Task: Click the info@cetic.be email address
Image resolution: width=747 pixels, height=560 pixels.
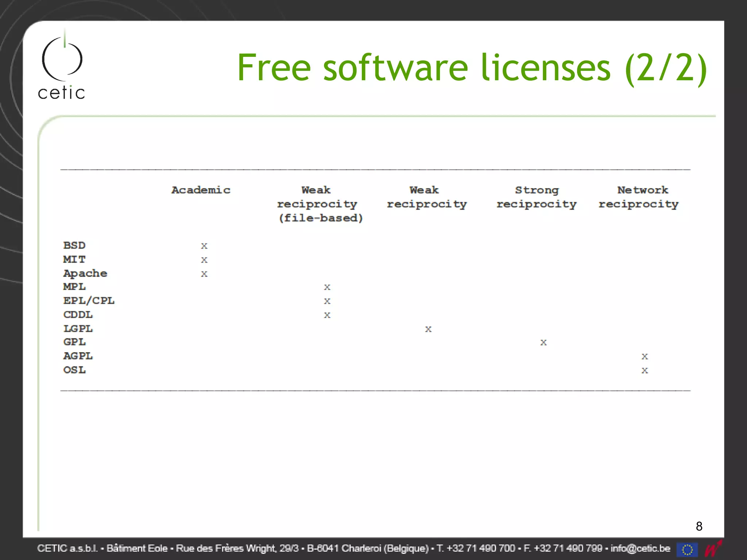Action: [x=640, y=548]
